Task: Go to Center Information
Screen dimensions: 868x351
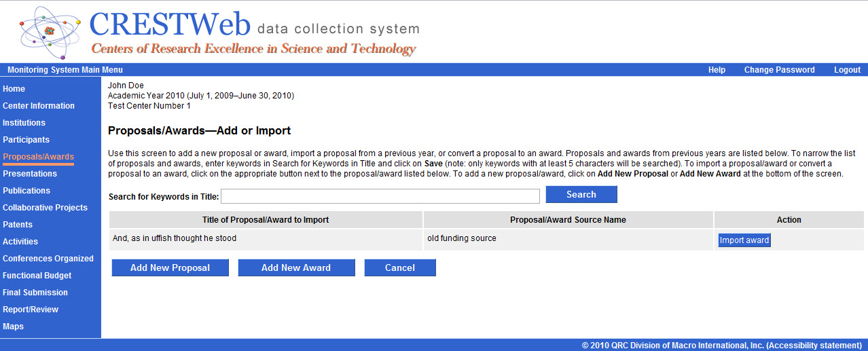Action: click(39, 106)
